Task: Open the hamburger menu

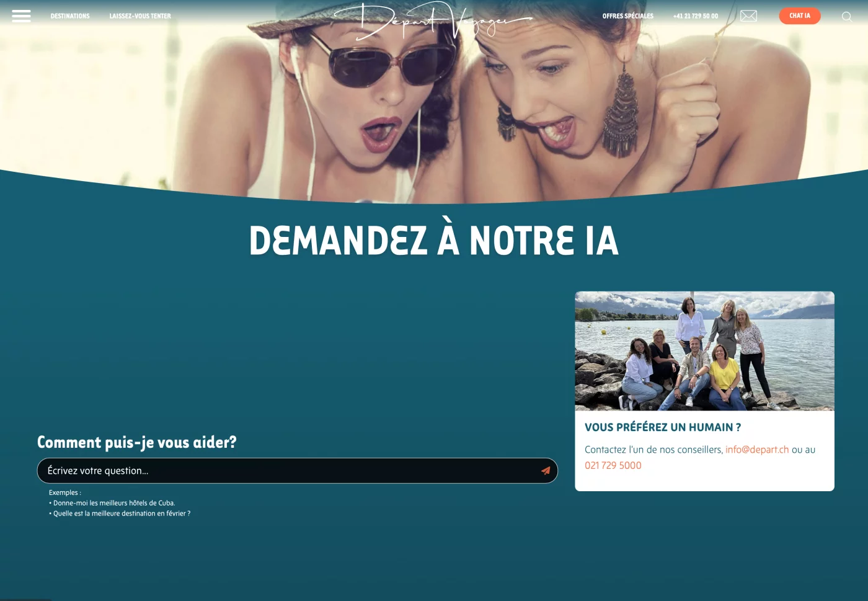Action: [21, 16]
